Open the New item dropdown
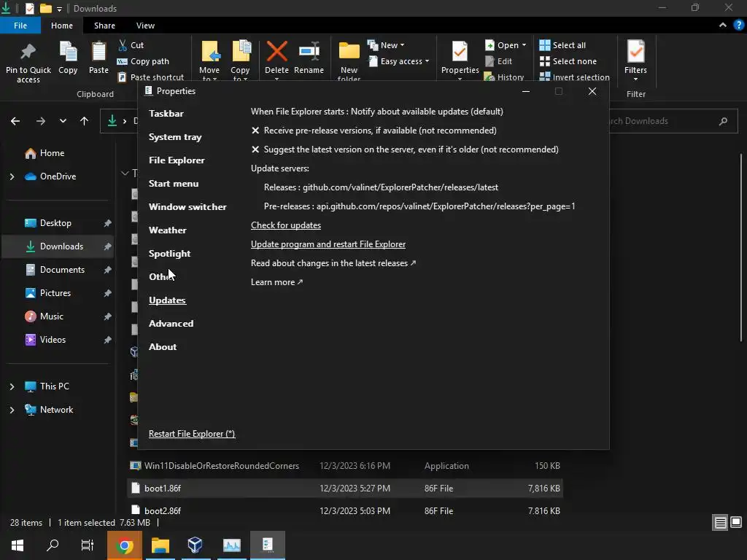The width and height of the screenshot is (747, 560). pyautogui.click(x=386, y=45)
